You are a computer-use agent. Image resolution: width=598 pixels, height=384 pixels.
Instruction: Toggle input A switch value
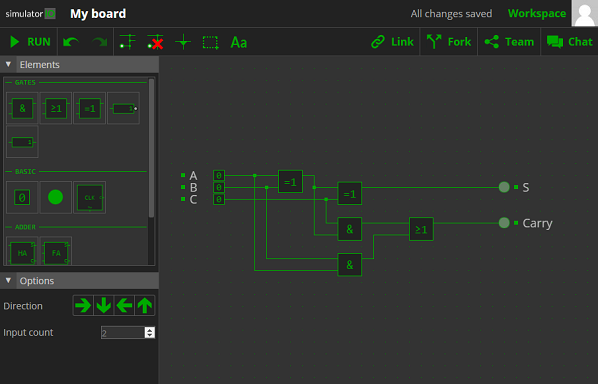[x=219, y=175]
